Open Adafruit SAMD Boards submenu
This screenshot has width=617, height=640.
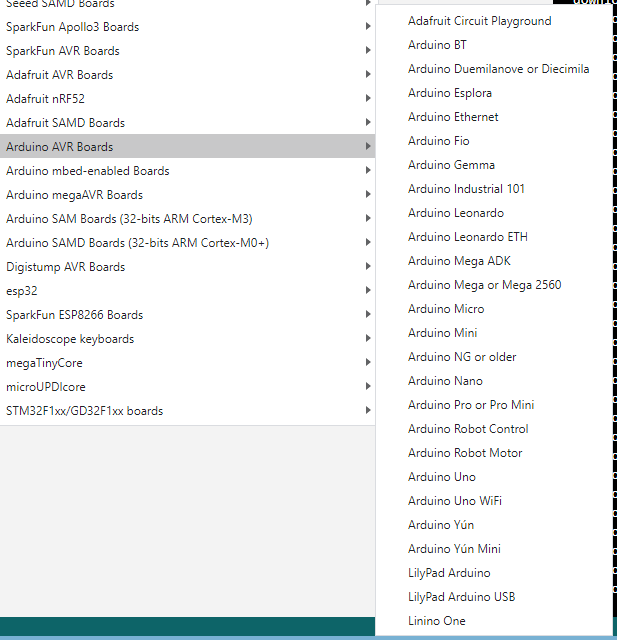click(187, 123)
